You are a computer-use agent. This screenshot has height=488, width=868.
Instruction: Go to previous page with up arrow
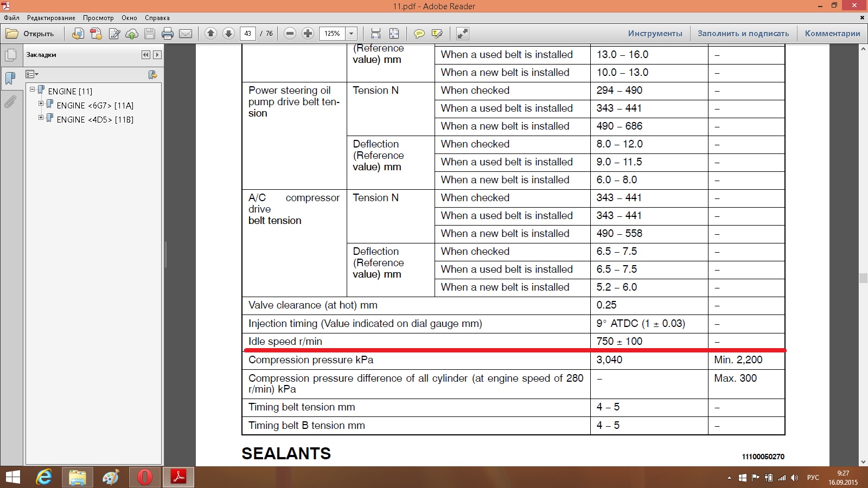pyautogui.click(x=210, y=34)
